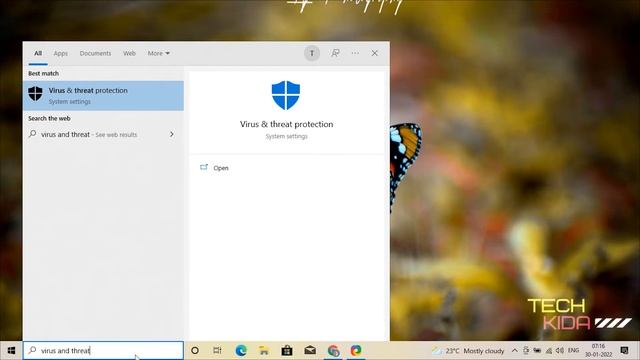Open last colorful browser icon on taskbar
Image resolution: width=640 pixels, height=360 pixels.
click(x=356, y=350)
